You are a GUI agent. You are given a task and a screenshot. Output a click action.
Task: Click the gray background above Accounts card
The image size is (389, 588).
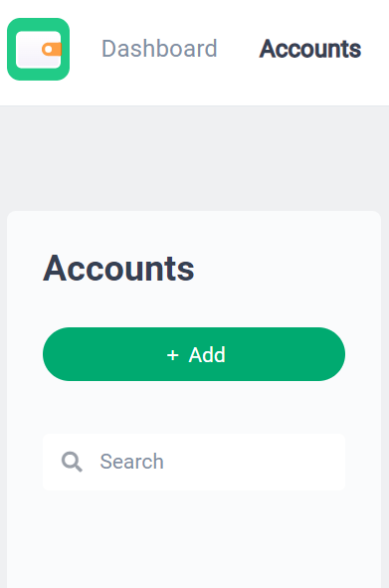194,157
